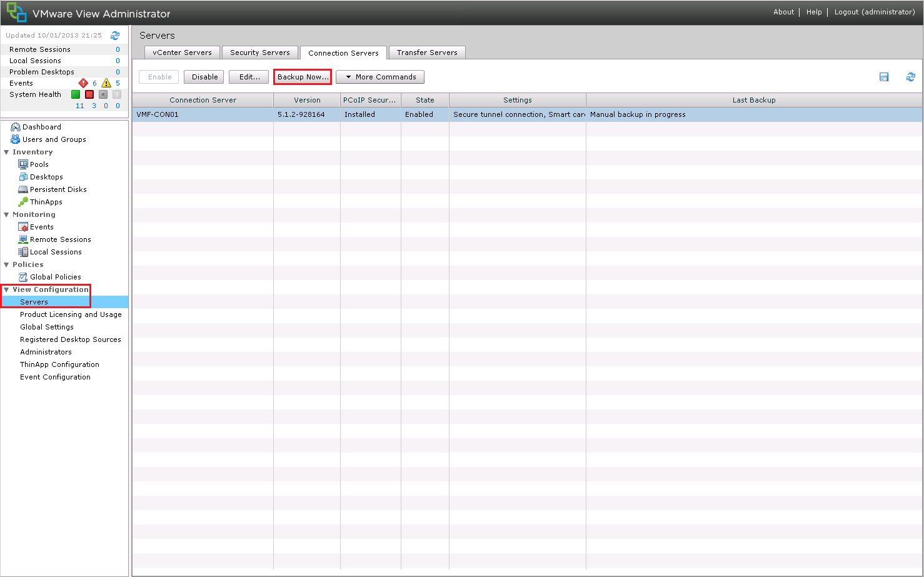Click the Backup Now button

pos(303,77)
